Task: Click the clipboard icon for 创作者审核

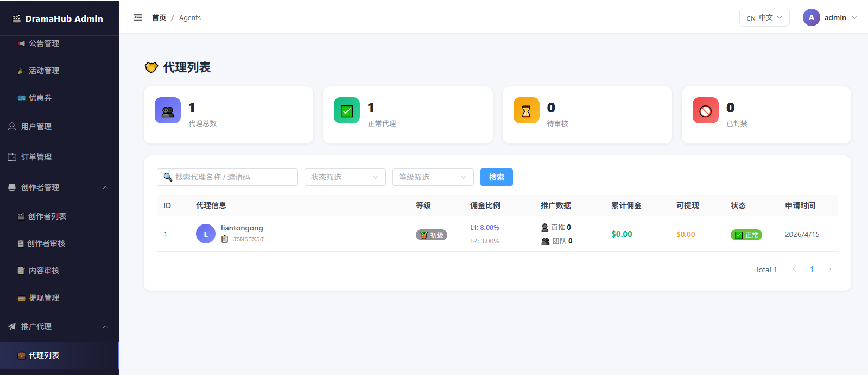Action: click(x=21, y=243)
